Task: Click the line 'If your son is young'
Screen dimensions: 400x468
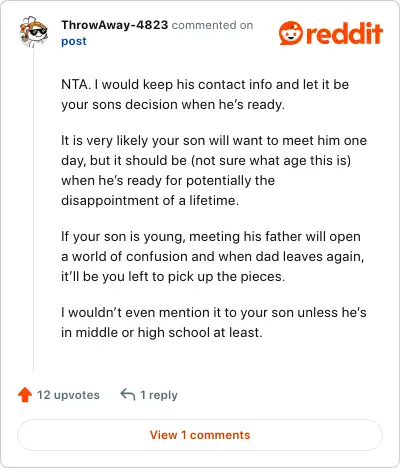Action: (x=211, y=237)
